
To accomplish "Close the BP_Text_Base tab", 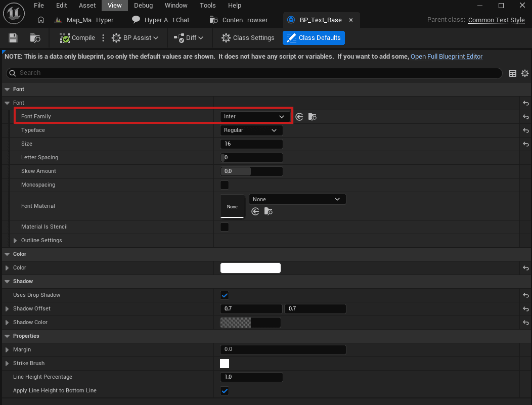I will tap(351, 20).
